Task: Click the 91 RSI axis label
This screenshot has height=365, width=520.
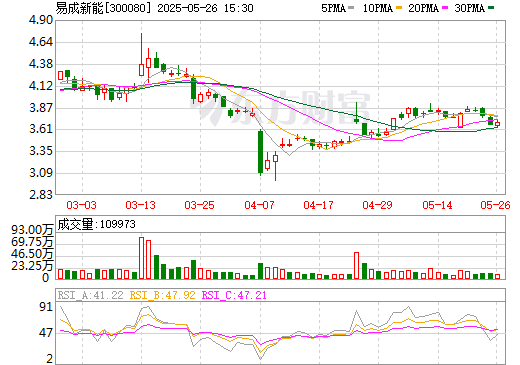Action: pos(46,307)
